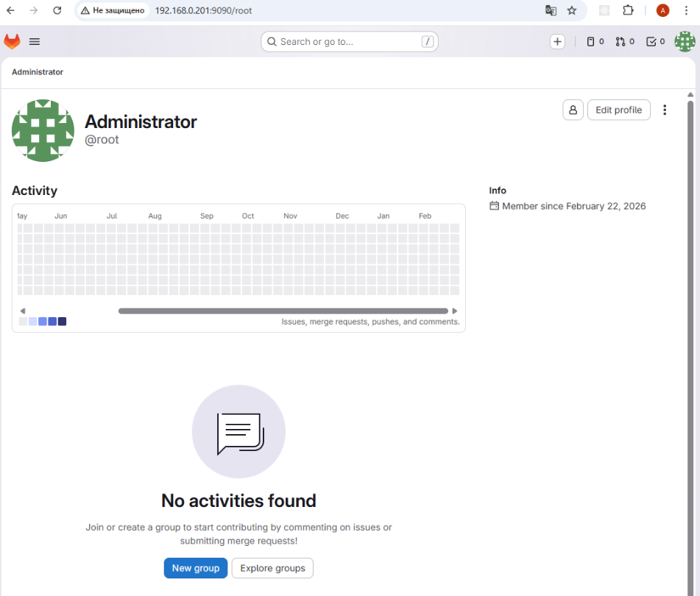Click the light blue legend swatch

click(x=32, y=322)
